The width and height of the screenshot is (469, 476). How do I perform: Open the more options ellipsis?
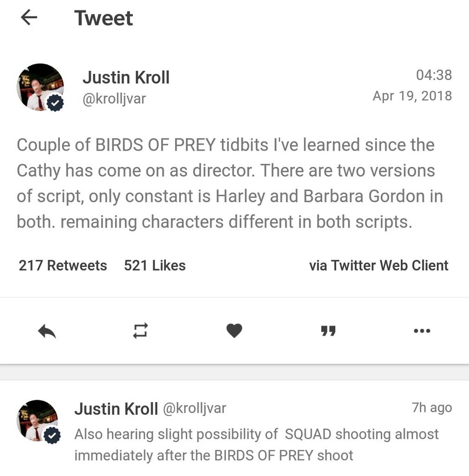pos(422,331)
